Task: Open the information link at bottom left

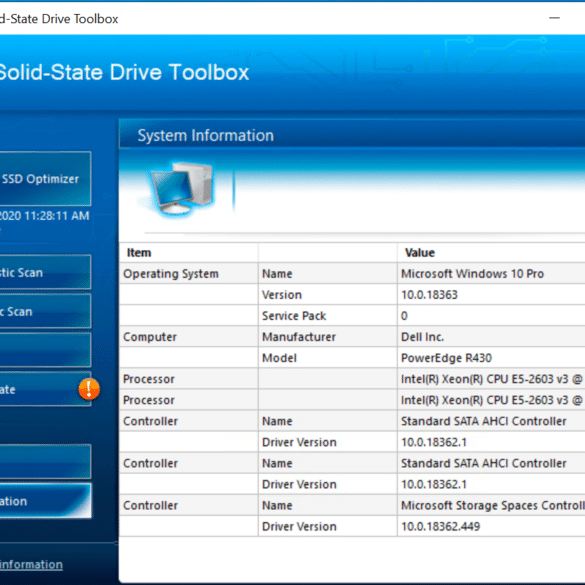Action: [31, 564]
